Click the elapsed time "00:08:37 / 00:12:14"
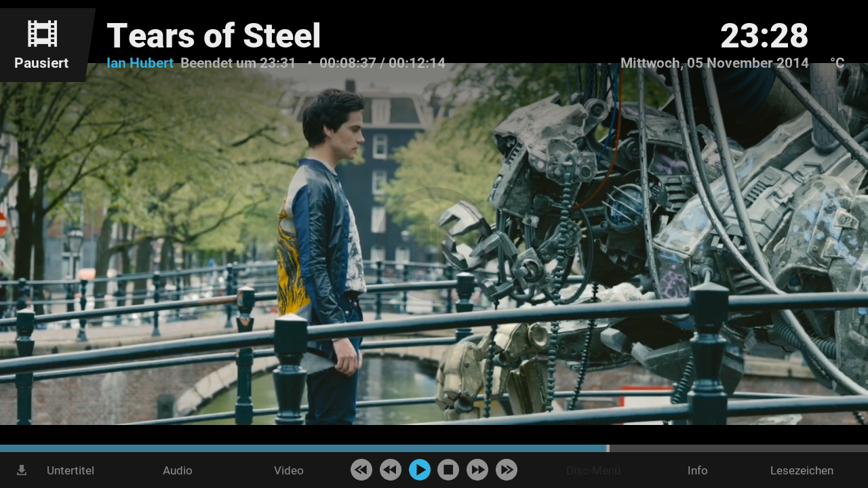 click(382, 63)
